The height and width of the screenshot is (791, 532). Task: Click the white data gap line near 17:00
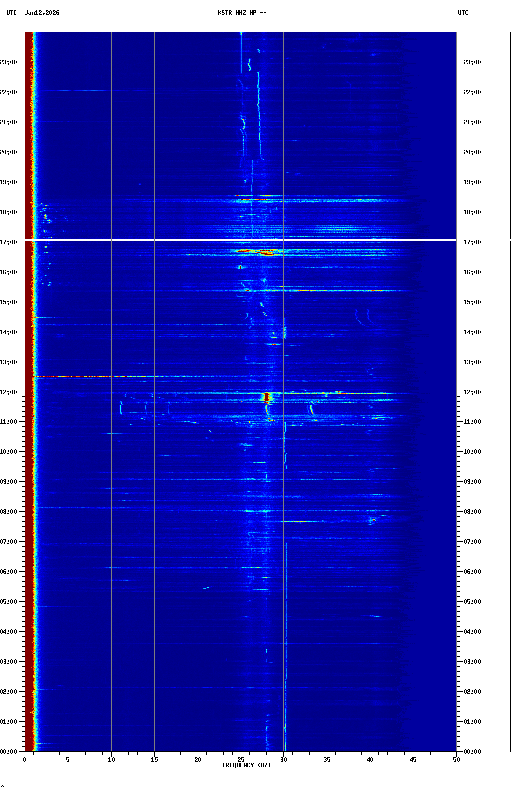pyautogui.click(x=241, y=240)
